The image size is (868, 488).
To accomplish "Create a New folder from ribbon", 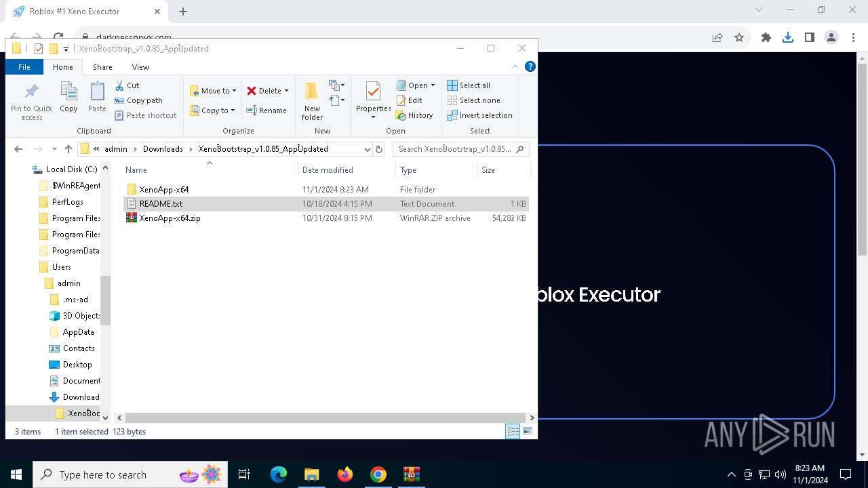I will 312,101.
